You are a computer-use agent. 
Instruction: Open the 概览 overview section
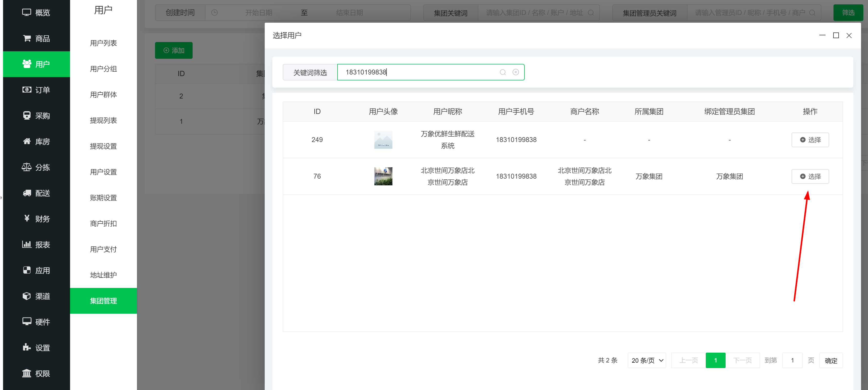pyautogui.click(x=36, y=12)
